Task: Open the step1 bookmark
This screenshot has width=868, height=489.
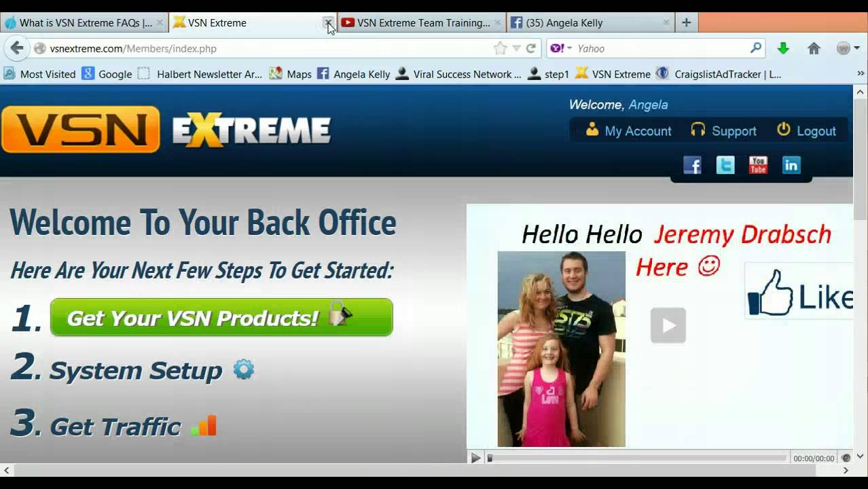Action: tap(549, 74)
